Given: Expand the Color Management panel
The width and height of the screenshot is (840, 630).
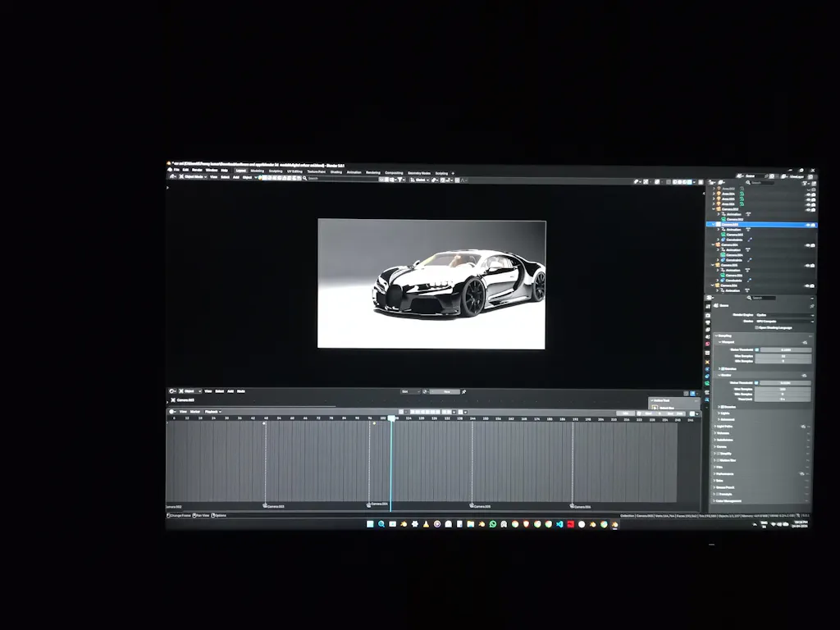Looking at the screenshot, I should click(x=728, y=501).
